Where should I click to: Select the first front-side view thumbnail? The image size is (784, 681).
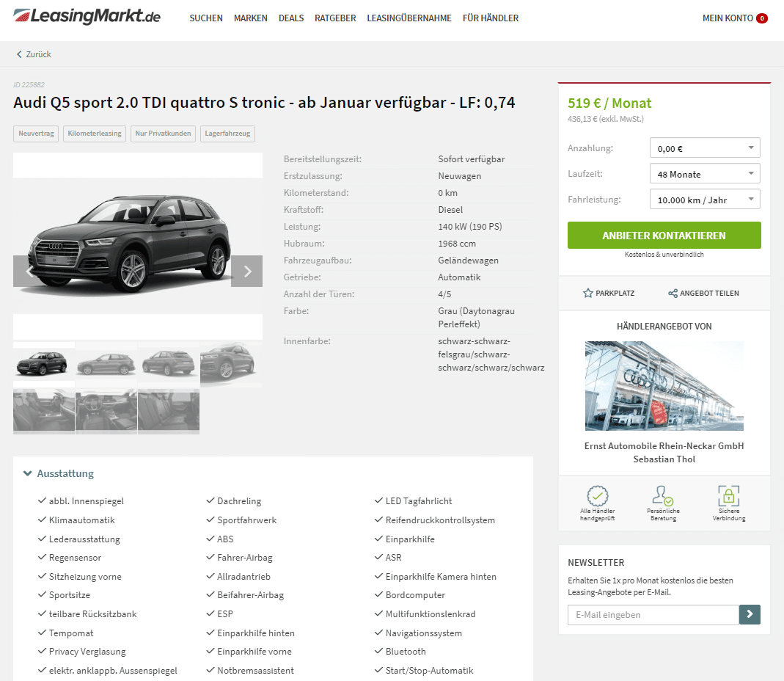tap(43, 364)
